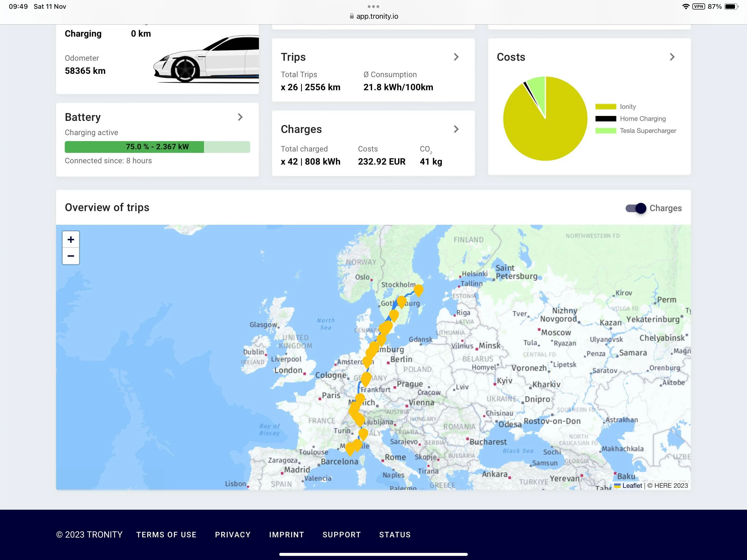Open the Support footer link
The width and height of the screenshot is (747, 560).
(342, 535)
